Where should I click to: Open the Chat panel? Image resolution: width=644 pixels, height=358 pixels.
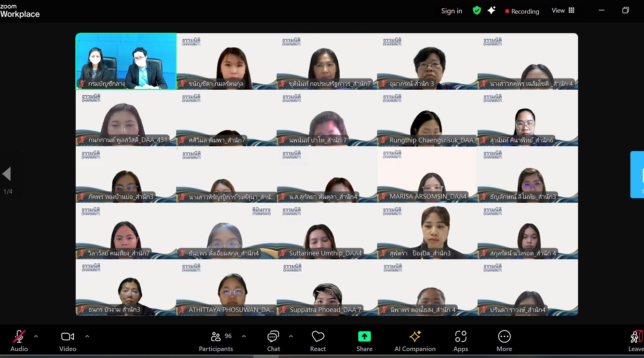pyautogui.click(x=273, y=341)
